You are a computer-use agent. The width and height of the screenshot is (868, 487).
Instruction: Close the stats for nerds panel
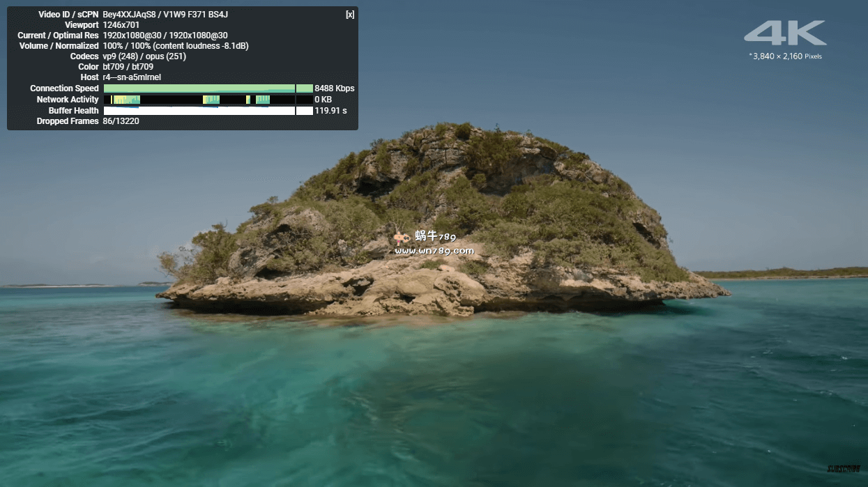point(349,15)
